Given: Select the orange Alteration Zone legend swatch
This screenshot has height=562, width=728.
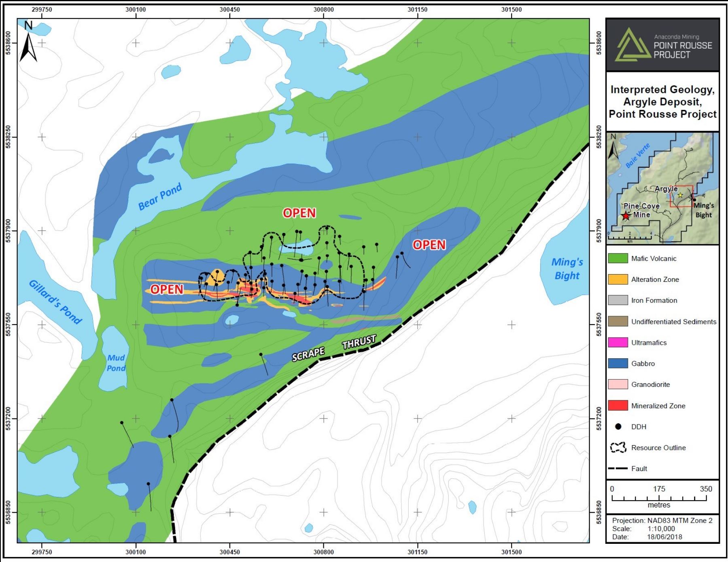Looking at the screenshot, I should (618, 279).
